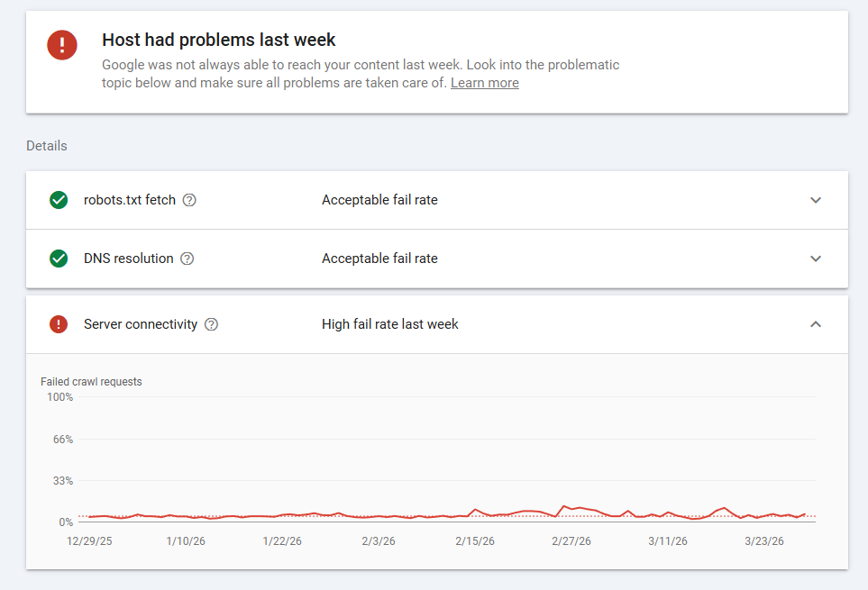
Task: Expand the robots.txt fetch section chevron
Action: point(816,200)
